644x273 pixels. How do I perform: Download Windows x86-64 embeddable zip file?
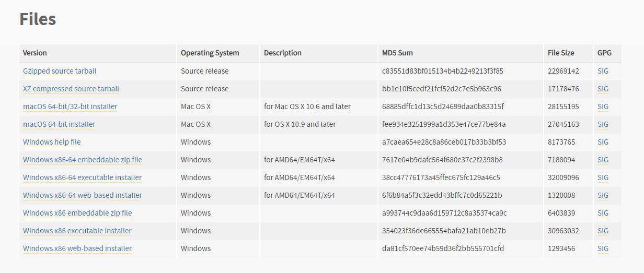pyautogui.click(x=83, y=160)
